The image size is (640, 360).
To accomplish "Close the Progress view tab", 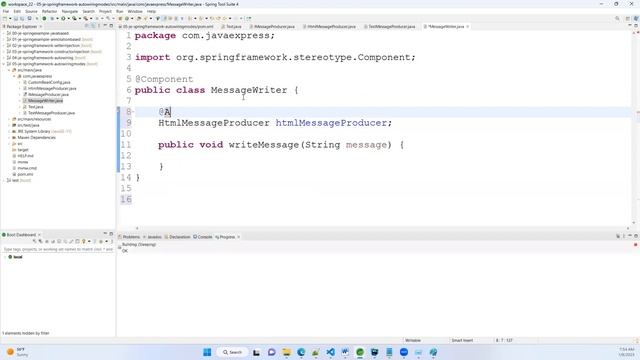I will 238,237.
